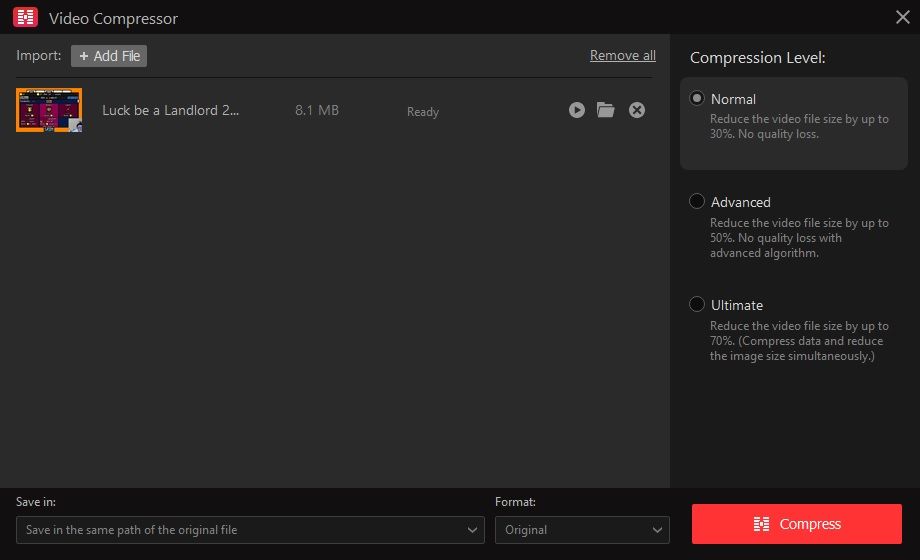
Task: Start compression with the Compress button
Action: click(797, 524)
